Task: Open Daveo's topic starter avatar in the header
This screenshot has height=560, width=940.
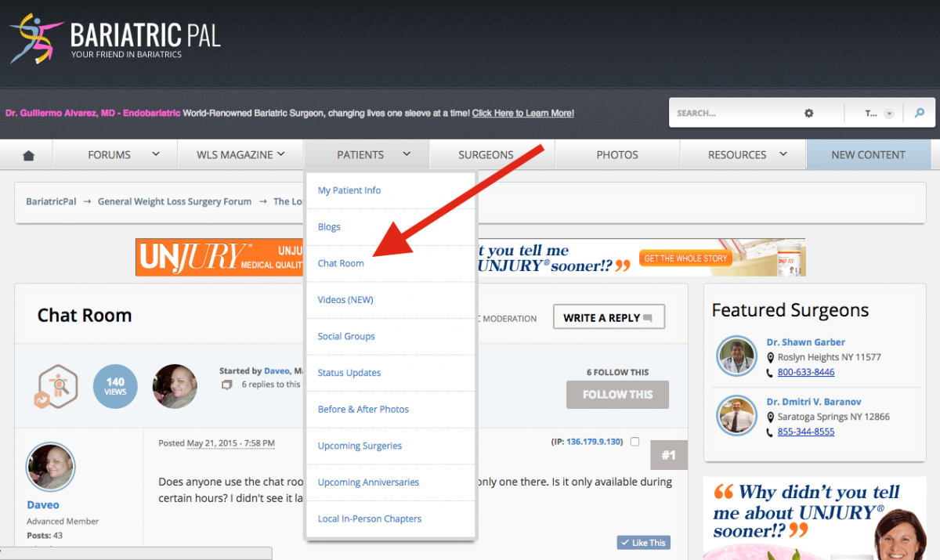Action: (175, 386)
